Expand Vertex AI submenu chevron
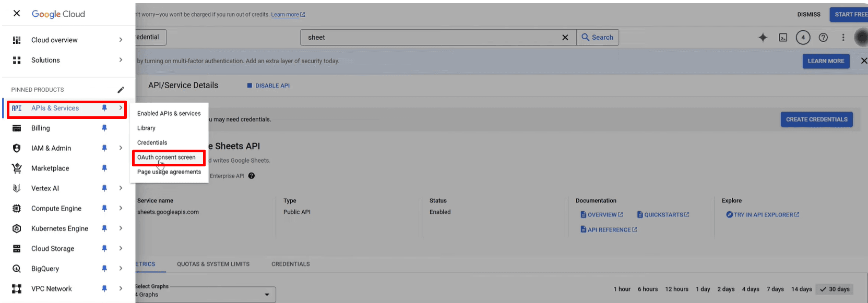The width and height of the screenshot is (868, 303). [121, 188]
